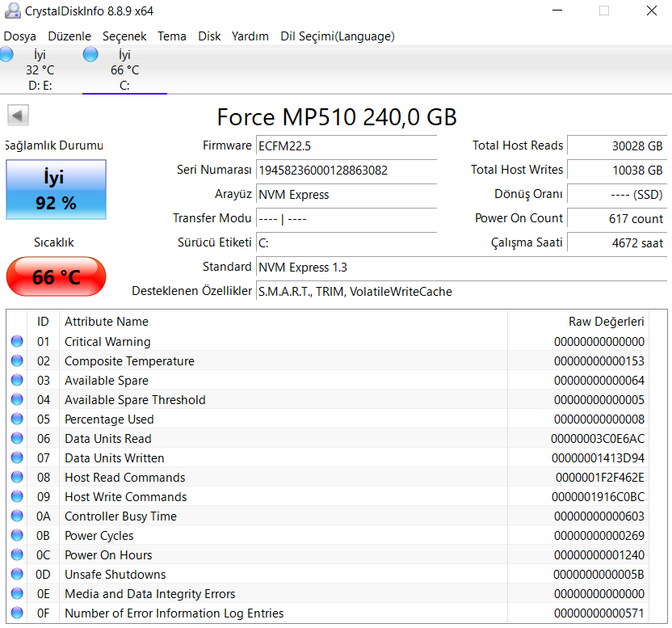Click the blue dot next to Media and Data Integrity Errors
The height and width of the screenshot is (628, 672).
(17, 593)
